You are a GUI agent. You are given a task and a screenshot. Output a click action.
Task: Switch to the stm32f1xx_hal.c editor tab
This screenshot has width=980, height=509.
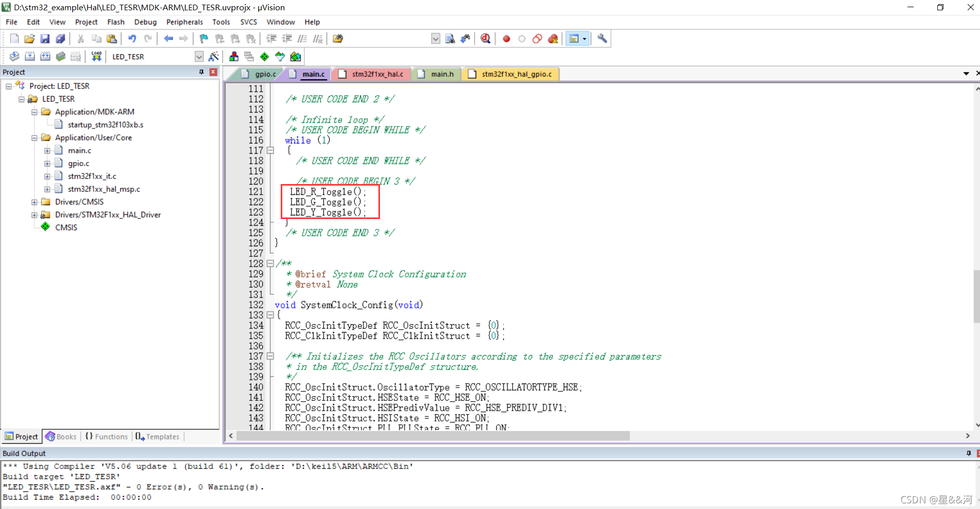tap(373, 74)
